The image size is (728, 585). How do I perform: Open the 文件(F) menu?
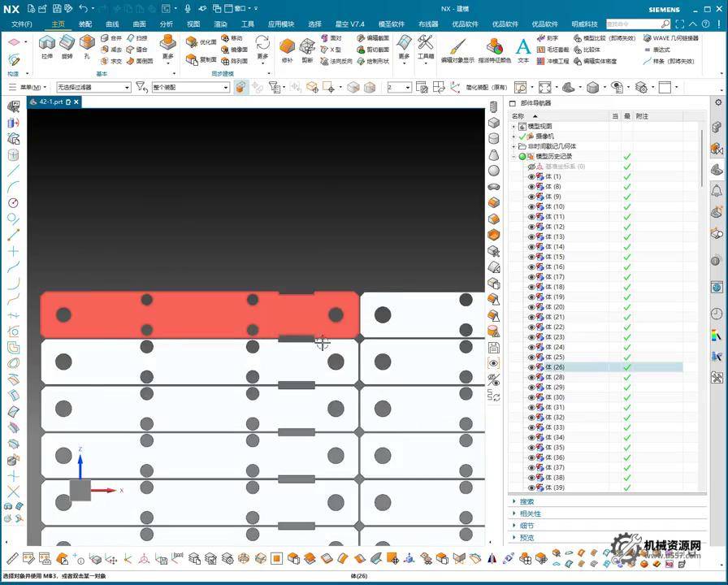[22, 24]
